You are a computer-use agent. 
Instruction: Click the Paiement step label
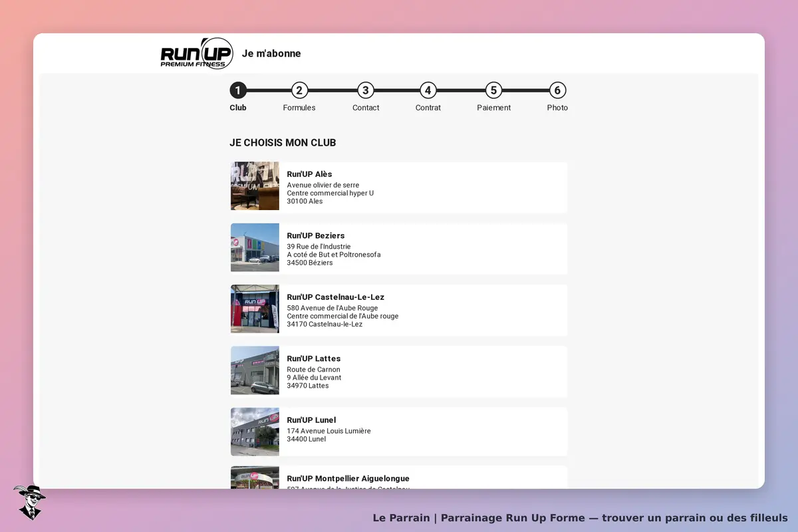pos(494,108)
